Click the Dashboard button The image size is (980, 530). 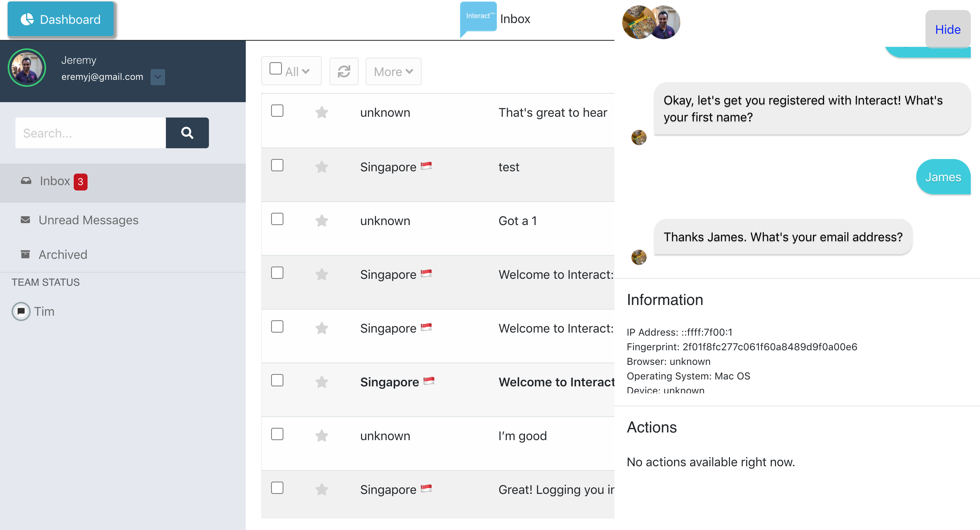[x=61, y=19]
